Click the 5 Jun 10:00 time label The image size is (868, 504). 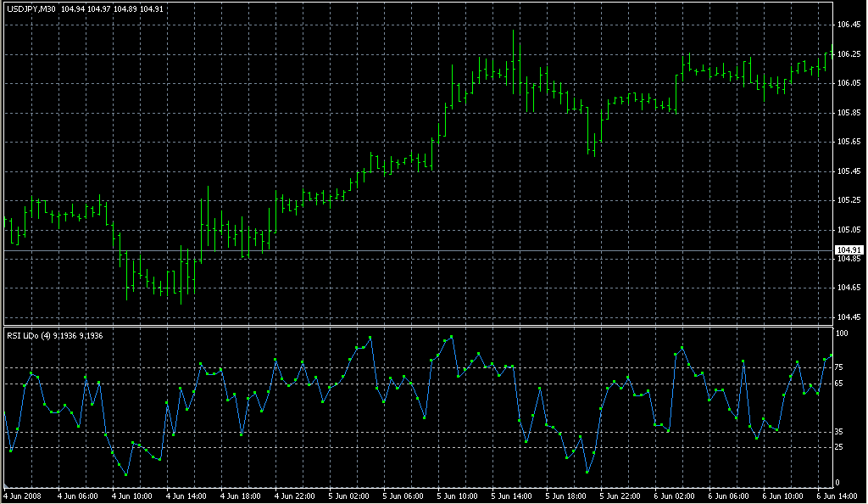coord(458,496)
